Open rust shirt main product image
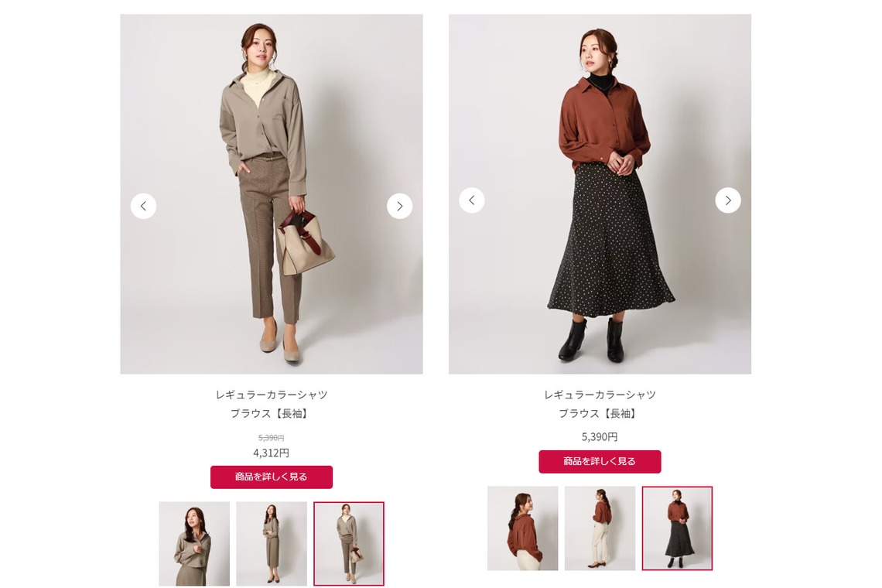The height and width of the screenshot is (588, 882). [600, 194]
